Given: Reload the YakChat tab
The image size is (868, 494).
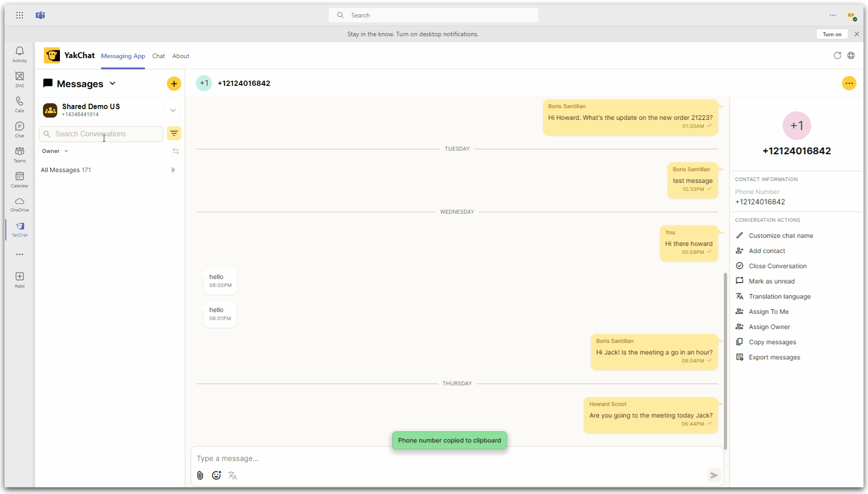Looking at the screenshot, I should point(837,55).
